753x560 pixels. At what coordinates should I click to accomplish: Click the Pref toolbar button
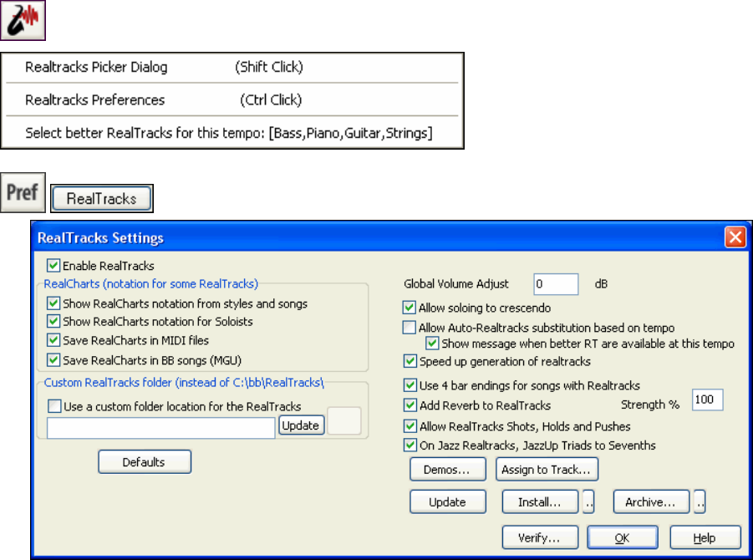coord(23,192)
